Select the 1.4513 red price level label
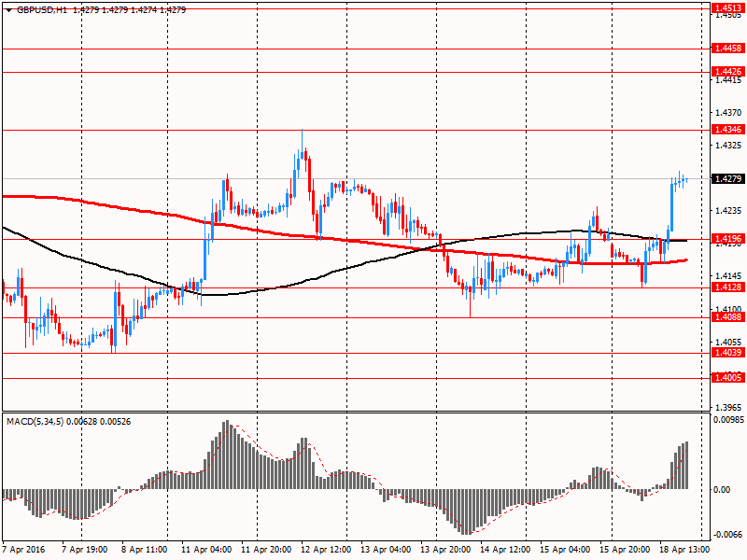This screenshot has width=747, height=560. click(x=728, y=7)
